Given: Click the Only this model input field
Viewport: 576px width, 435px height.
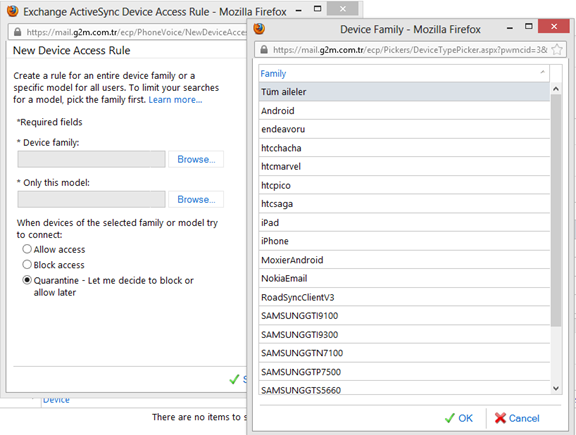Looking at the screenshot, I should 91,199.
